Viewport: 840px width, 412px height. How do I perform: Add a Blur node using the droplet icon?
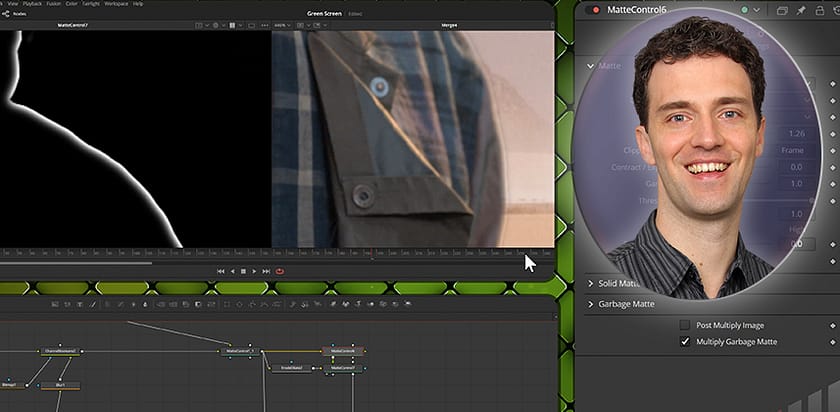[x=145, y=304]
